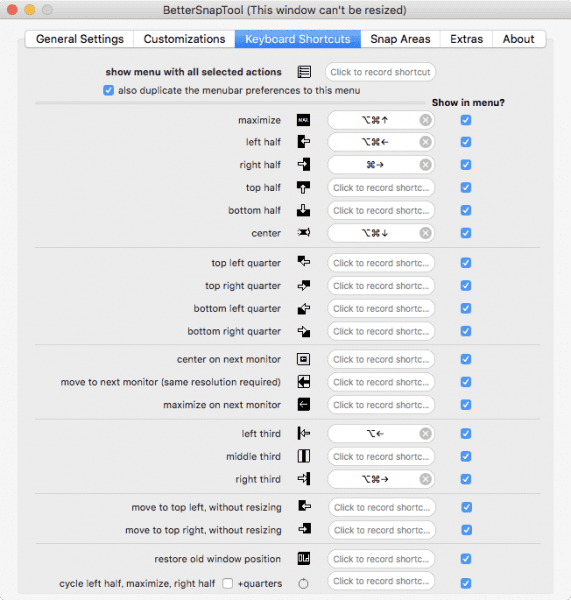This screenshot has height=600, width=571.
Task: Record a shortcut for bottom right quarter
Action: [381, 331]
